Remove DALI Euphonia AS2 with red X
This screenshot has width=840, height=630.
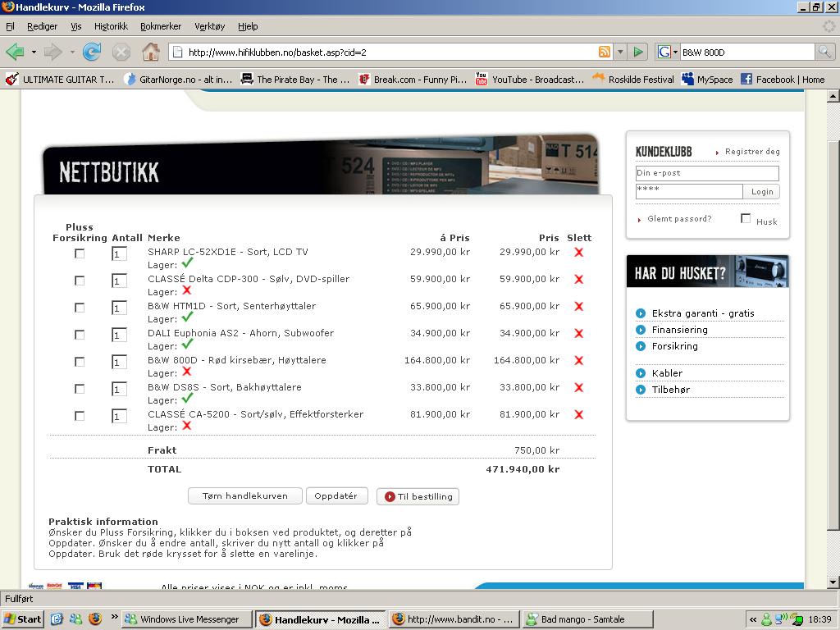[x=578, y=333]
